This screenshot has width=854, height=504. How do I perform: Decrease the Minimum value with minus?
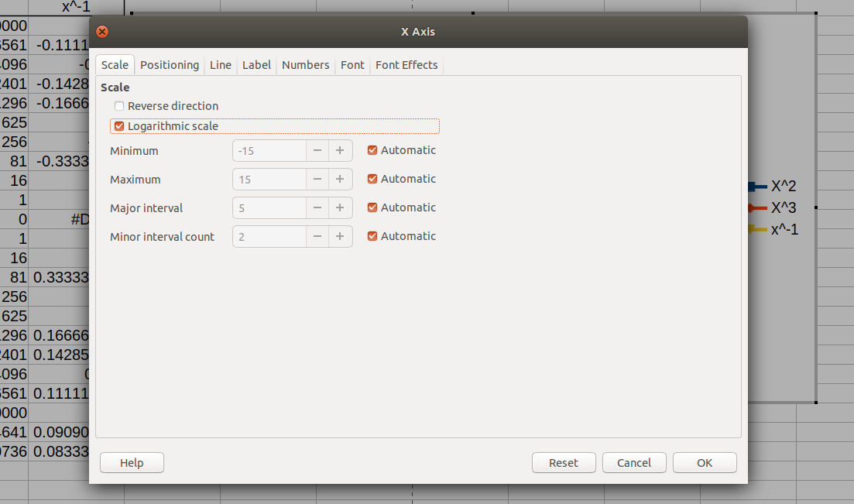point(317,150)
